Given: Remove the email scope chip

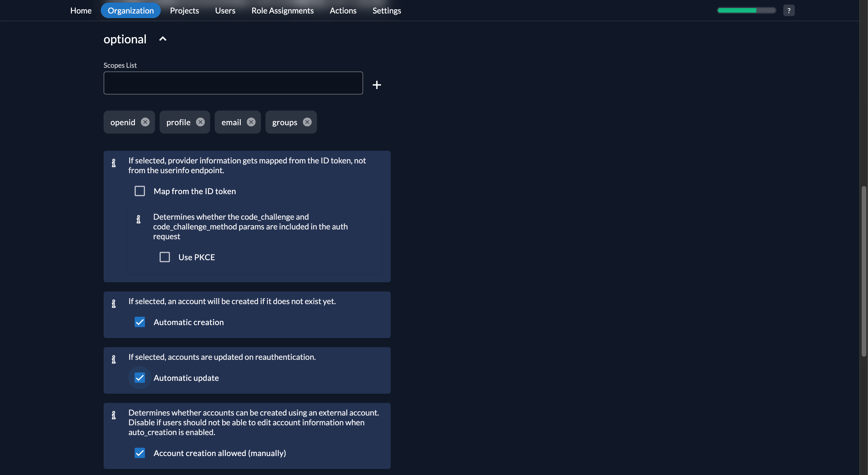Looking at the screenshot, I should click(251, 122).
